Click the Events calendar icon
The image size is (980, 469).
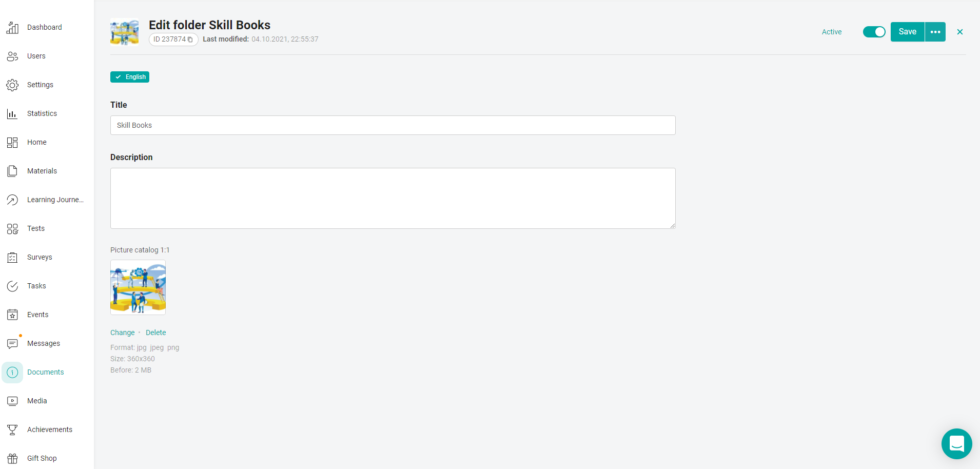tap(12, 315)
